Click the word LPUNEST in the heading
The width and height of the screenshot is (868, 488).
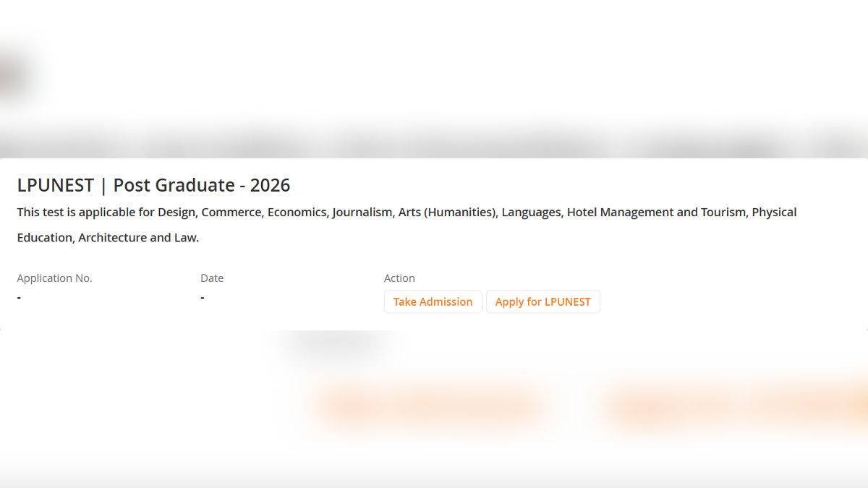(56, 185)
